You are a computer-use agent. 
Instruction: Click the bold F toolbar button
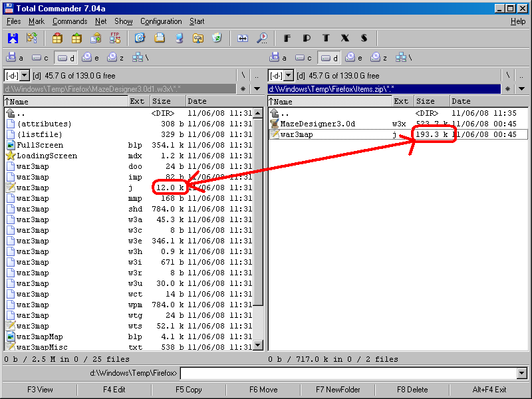tap(288, 38)
